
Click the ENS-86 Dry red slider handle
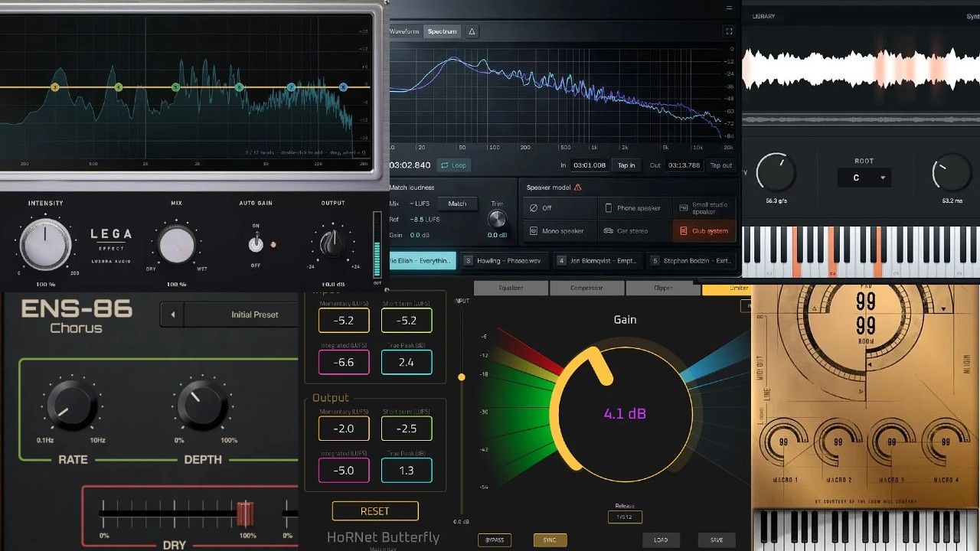pos(245,514)
